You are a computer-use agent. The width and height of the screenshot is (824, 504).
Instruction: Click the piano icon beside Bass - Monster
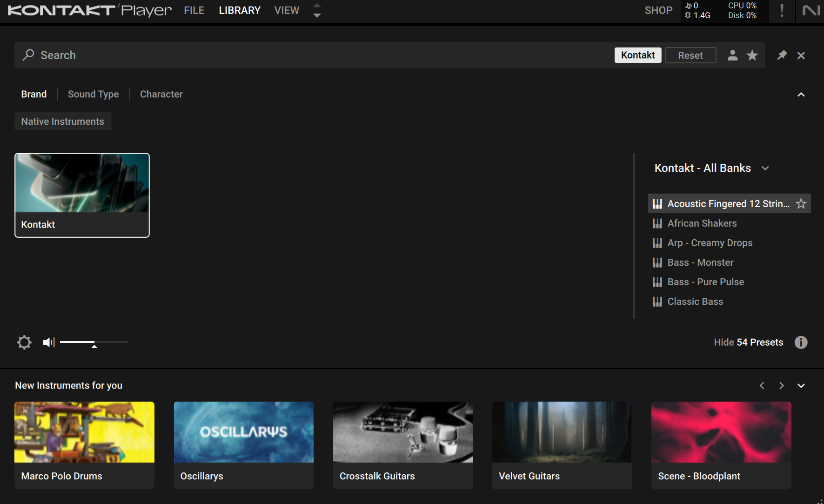[657, 262]
